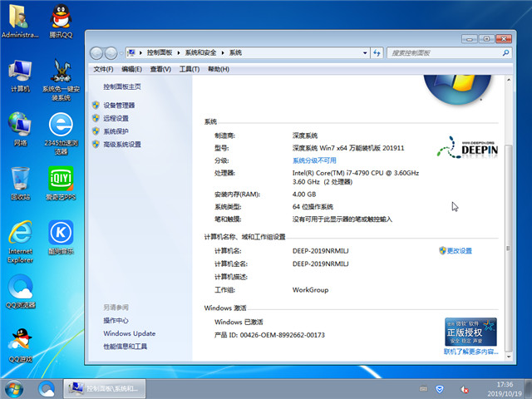The width and height of the screenshot is (532, 399).
Task: Select 控制面板 in the breadcrumb
Action: tap(160, 52)
